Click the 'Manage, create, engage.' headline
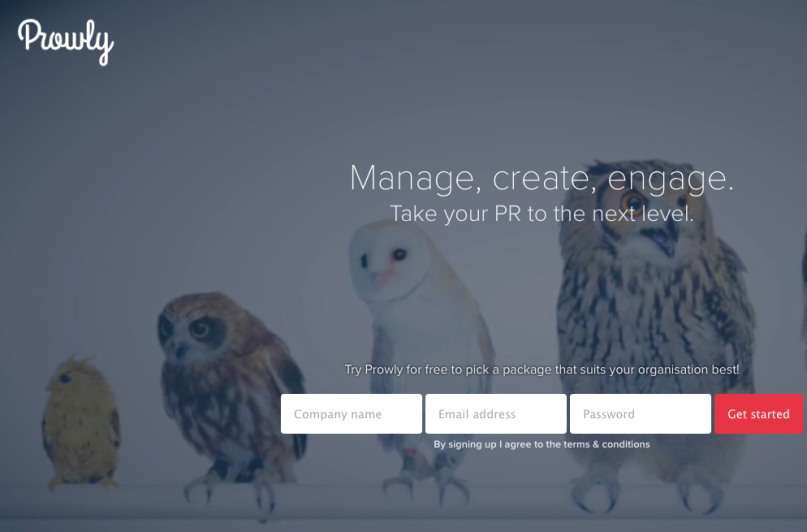 [542, 179]
